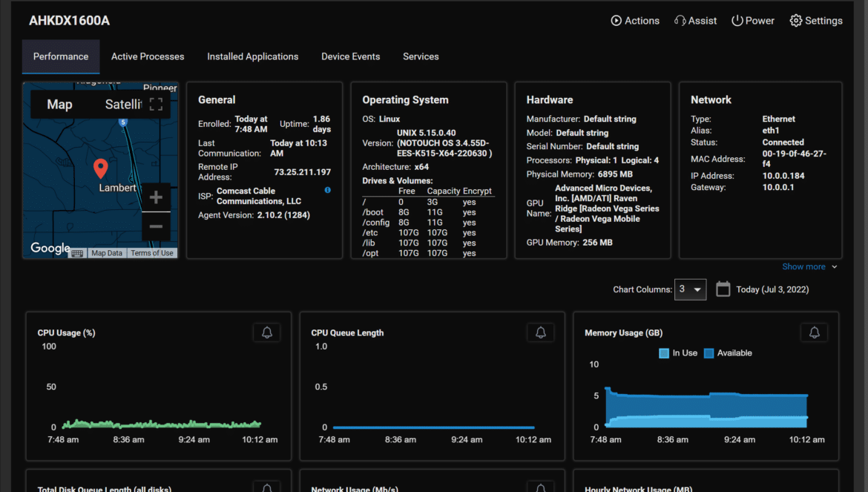Toggle fullscreen map view
This screenshot has width=868, height=492.
pyautogui.click(x=156, y=105)
